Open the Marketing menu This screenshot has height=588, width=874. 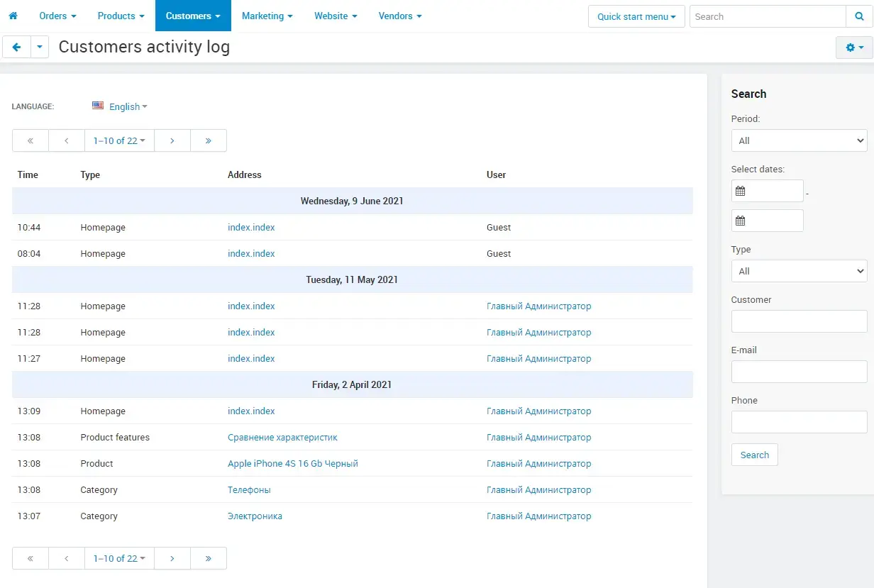tap(267, 16)
